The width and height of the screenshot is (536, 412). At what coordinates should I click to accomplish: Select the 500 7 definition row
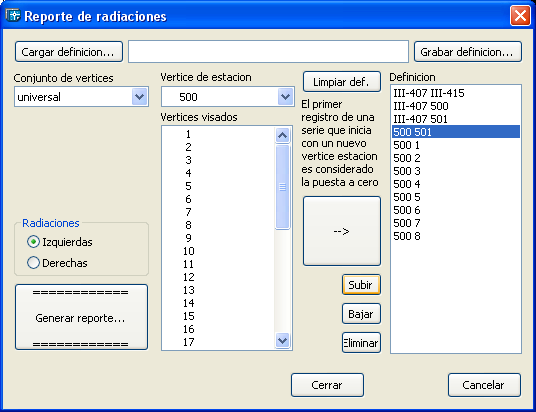click(456, 223)
